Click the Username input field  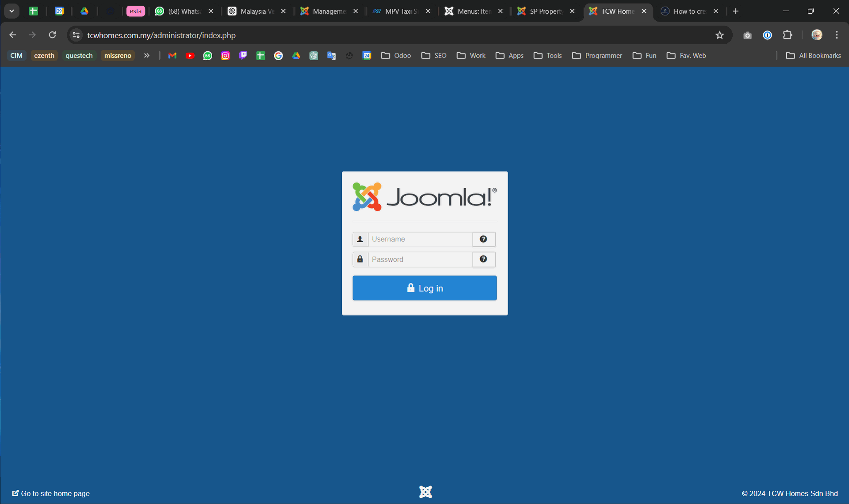coord(420,239)
